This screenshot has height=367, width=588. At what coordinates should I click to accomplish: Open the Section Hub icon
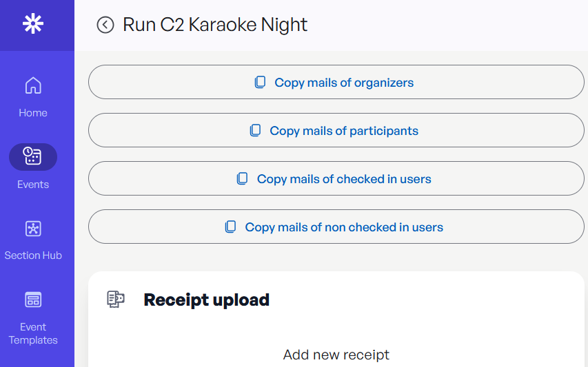(33, 229)
